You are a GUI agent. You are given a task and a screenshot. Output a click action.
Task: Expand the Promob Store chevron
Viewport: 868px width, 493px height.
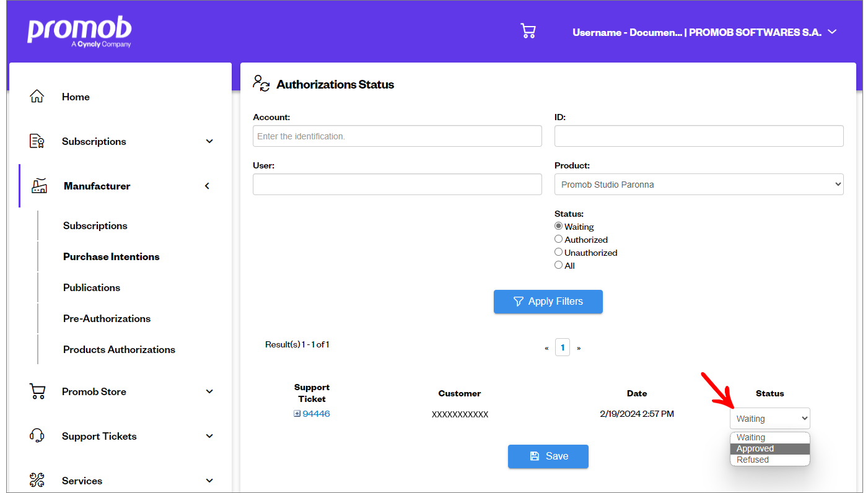pos(209,391)
